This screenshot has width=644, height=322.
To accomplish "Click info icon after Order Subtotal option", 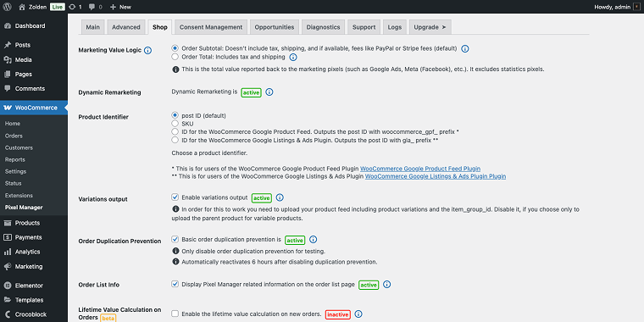I will [465, 48].
